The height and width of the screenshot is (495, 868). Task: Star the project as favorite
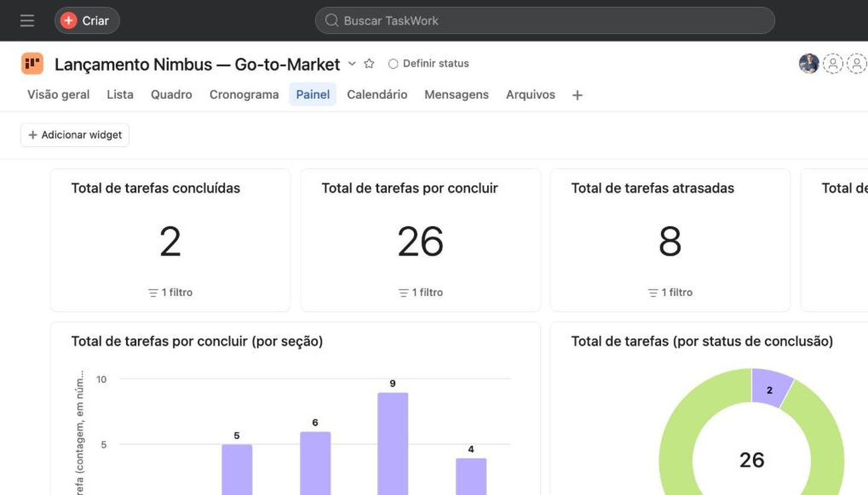pyautogui.click(x=369, y=63)
